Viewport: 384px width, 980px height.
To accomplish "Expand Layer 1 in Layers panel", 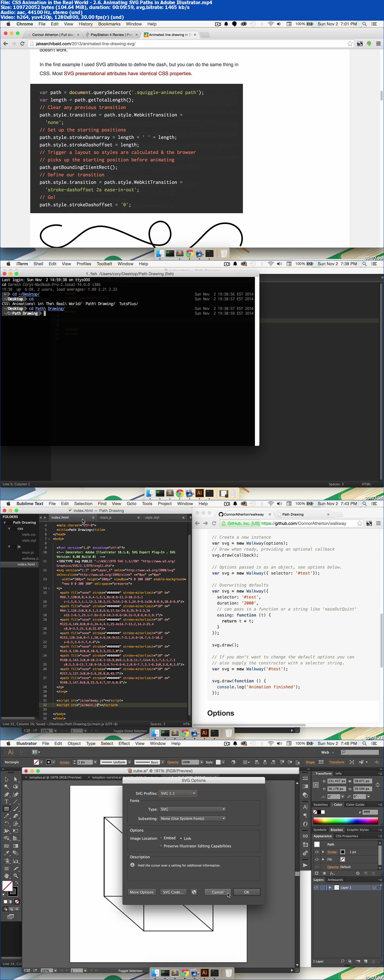I will [330, 887].
